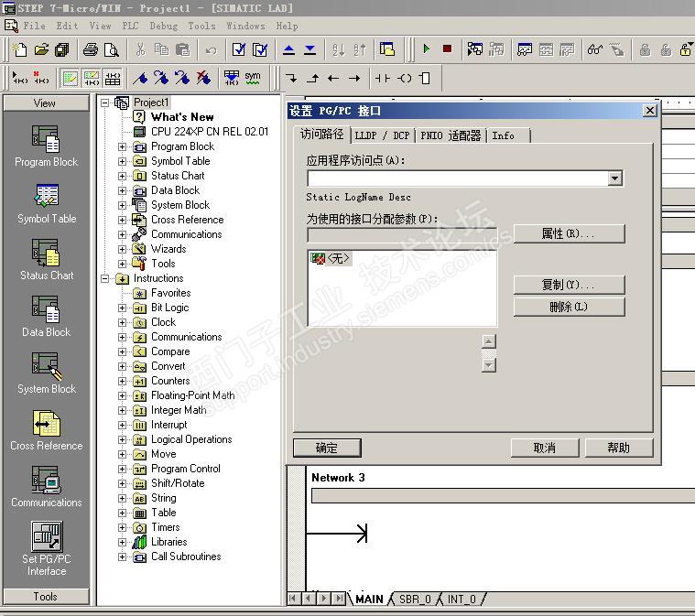Click the dialog list scroll down arrow

coord(488,365)
